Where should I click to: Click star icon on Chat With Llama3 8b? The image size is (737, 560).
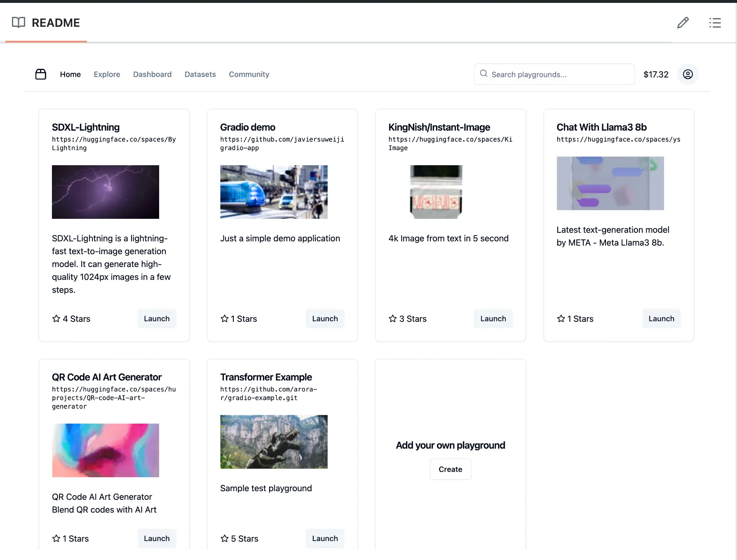coord(561,319)
